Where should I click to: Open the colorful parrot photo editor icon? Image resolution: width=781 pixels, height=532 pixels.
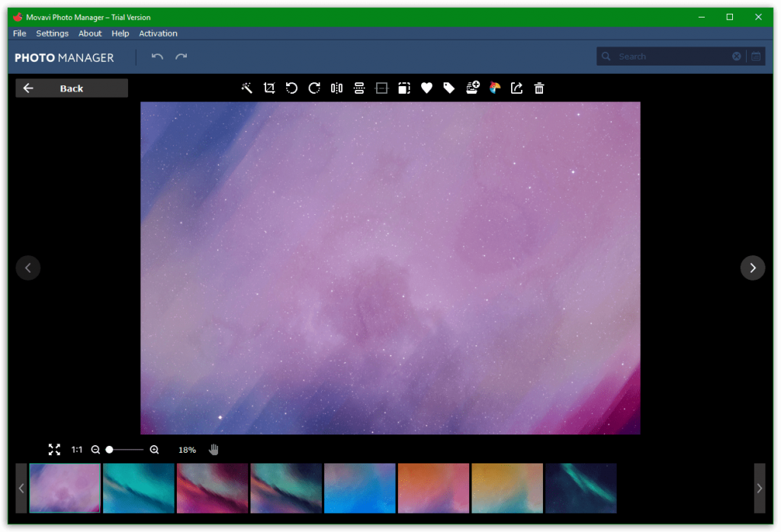pos(494,88)
